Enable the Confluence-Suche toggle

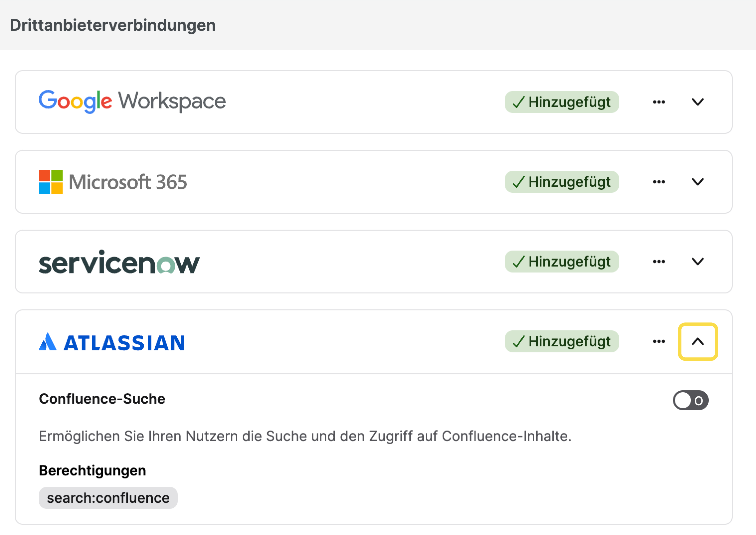click(690, 400)
